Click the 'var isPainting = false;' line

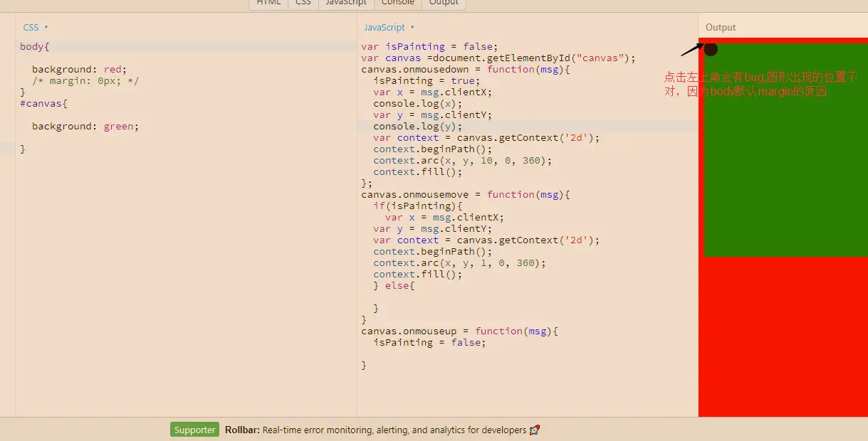point(430,46)
